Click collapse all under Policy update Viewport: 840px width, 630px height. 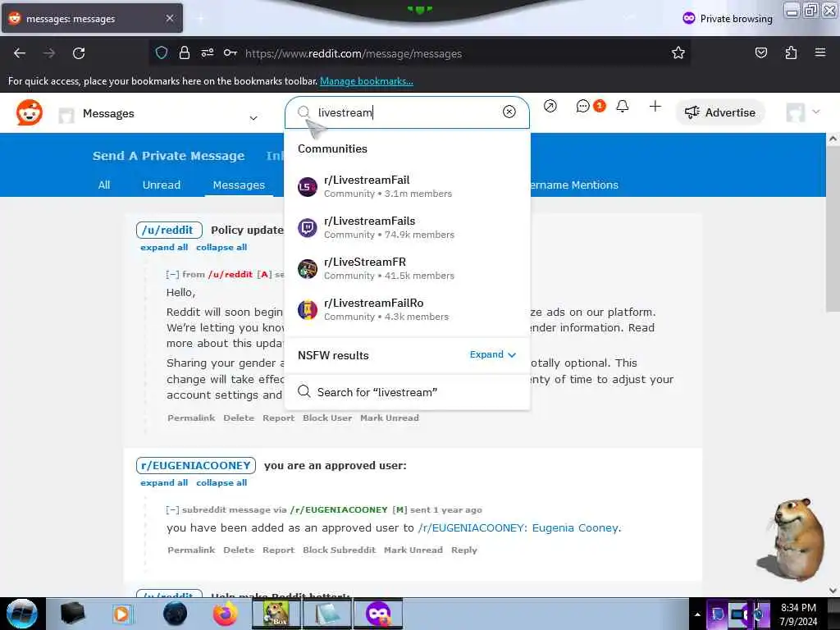click(221, 247)
